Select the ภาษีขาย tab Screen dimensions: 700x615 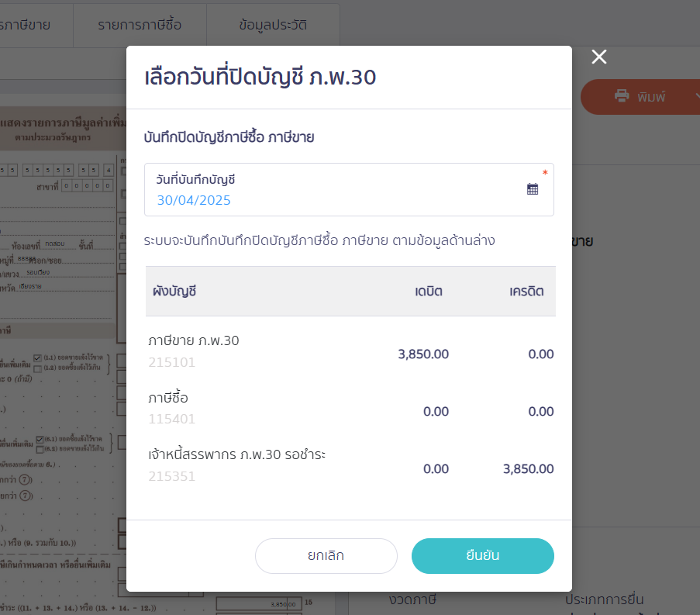(x=26, y=25)
